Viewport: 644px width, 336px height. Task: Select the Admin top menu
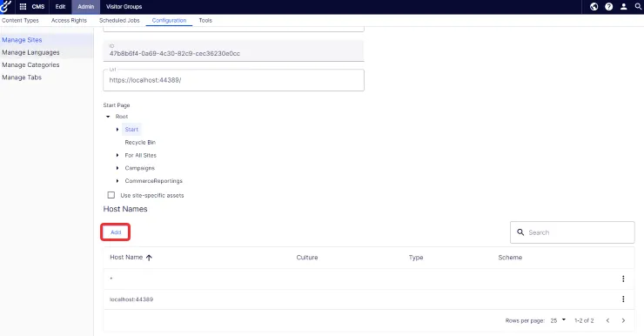tap(86, 7)
